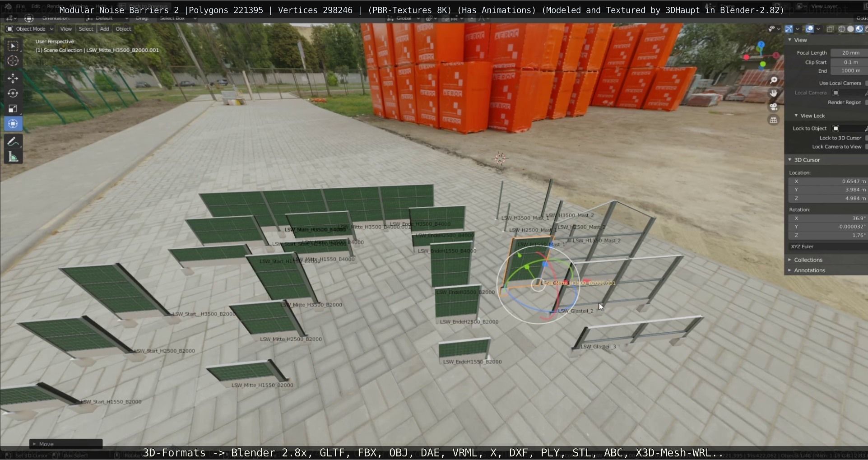Click cursor Location X value 0.6547 m
This screenshot has height=460, width=868.
pyautogui.click(x=828, y=181)
